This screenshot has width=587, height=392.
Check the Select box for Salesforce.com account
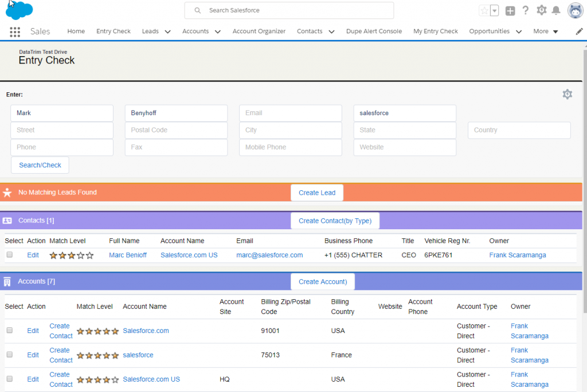9,330
